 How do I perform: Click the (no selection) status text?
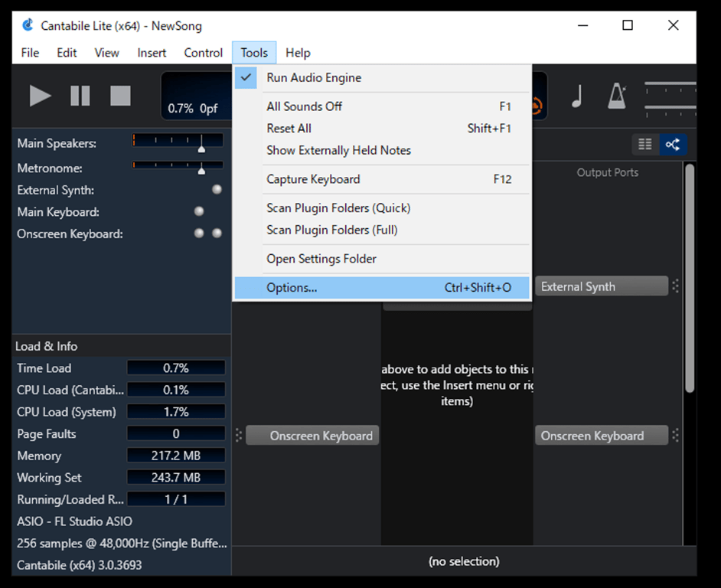(464, 561)
